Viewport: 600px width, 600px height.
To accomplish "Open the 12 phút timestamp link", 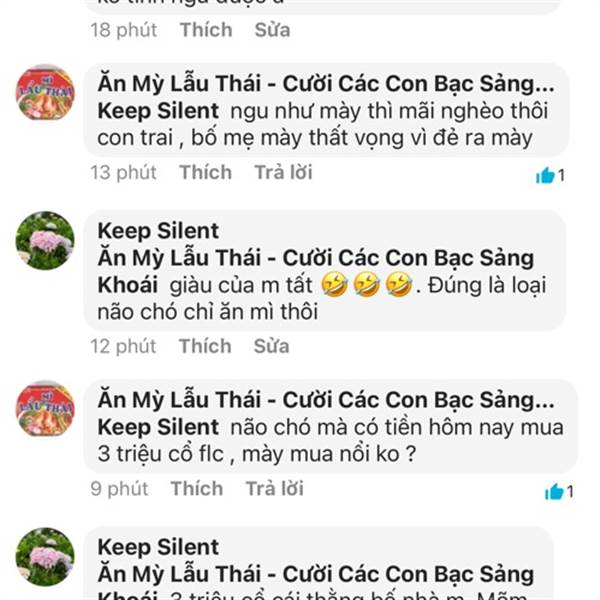I will coord(123,346).
